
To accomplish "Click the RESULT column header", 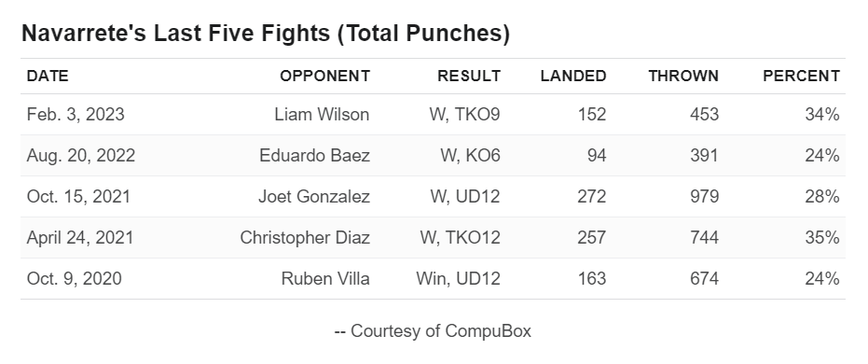I will [x=469, y=76].
